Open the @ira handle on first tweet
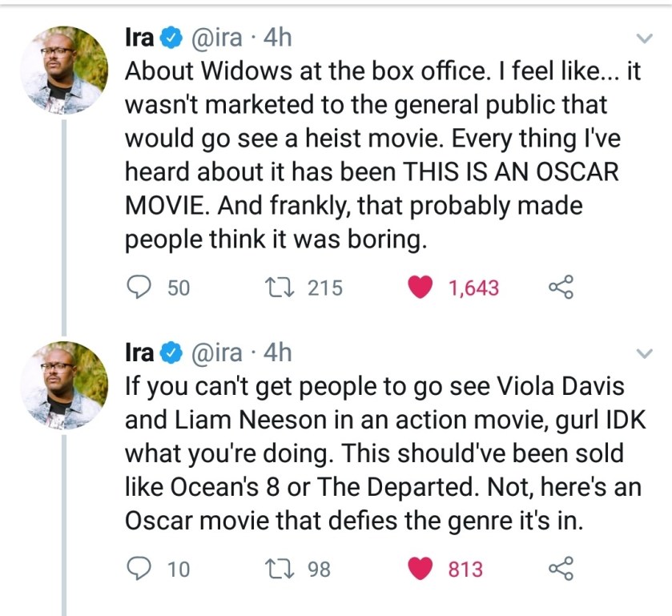Image resolution: width=672 pixels, height=616 pixels. click(215, 38)
